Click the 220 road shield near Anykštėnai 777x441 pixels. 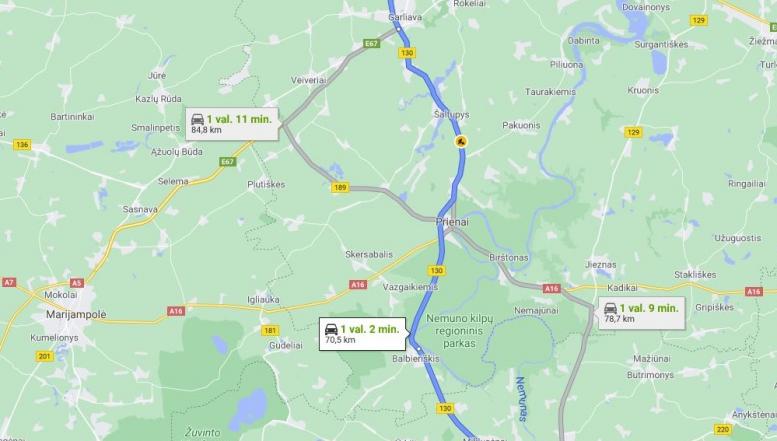(723, 429)
